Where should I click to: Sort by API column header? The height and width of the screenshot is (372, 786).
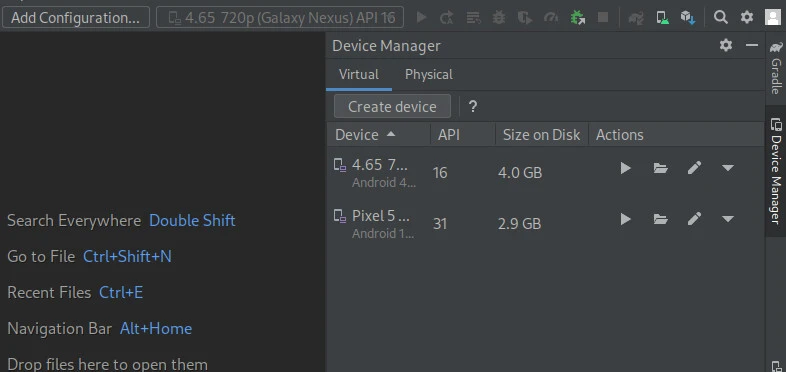[463, 135]
